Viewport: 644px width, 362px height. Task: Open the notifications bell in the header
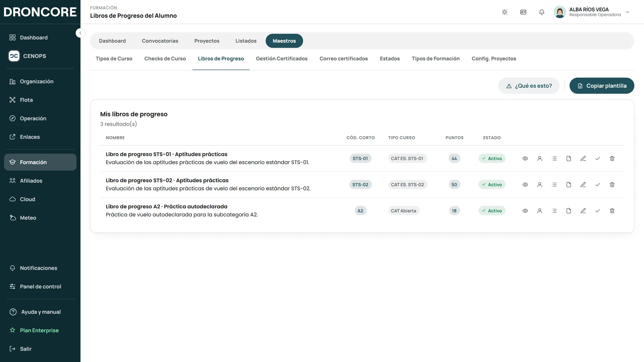tap(542, 12)
